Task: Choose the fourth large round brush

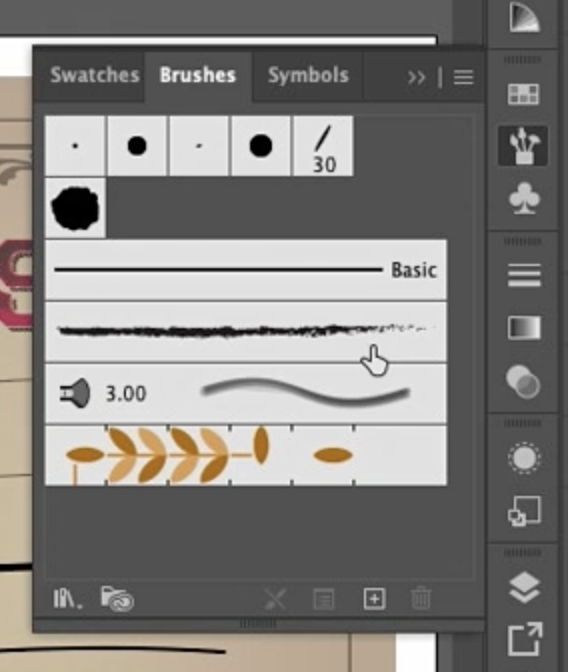Action: (261, 146)
